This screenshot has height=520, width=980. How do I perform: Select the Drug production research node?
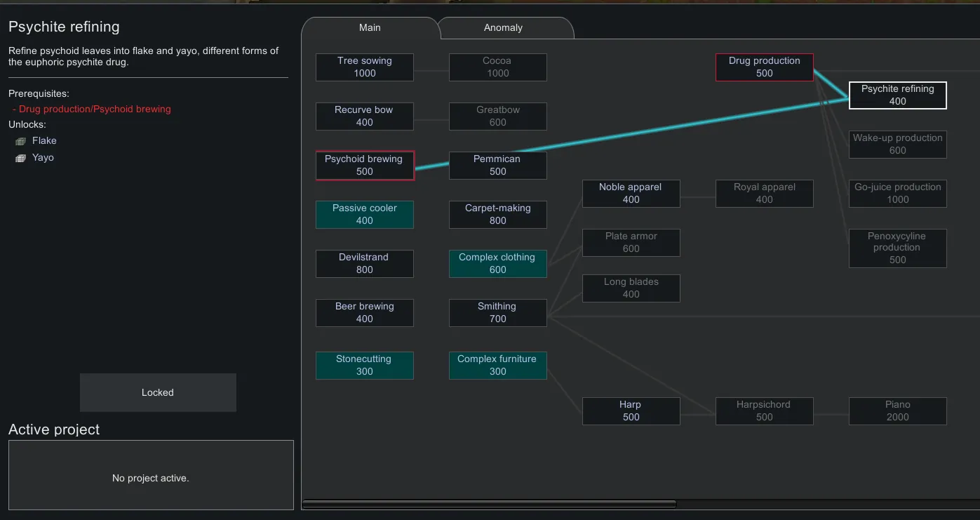tap(764, 67)
